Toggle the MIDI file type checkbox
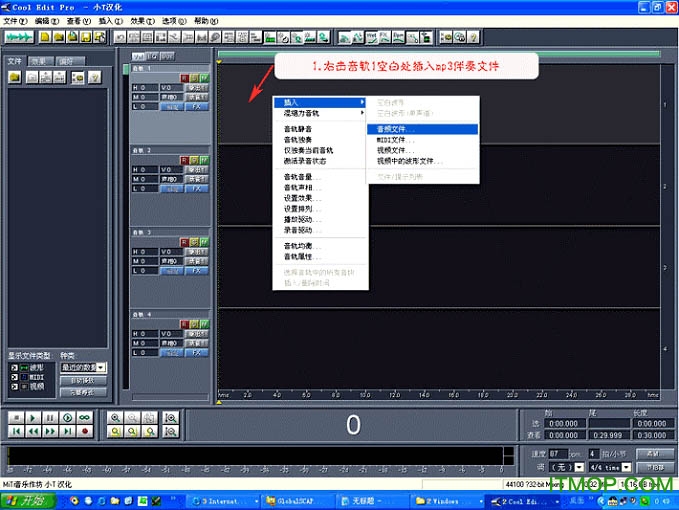The height and width of the screenshot is (510, 679). pyautogui.click(x=14, y=376)
